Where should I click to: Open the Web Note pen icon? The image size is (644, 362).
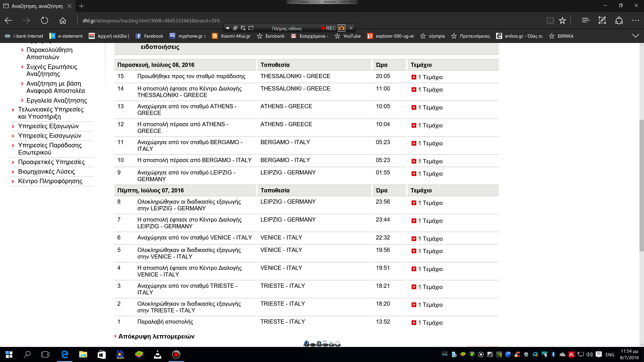(x=602, y=20)
